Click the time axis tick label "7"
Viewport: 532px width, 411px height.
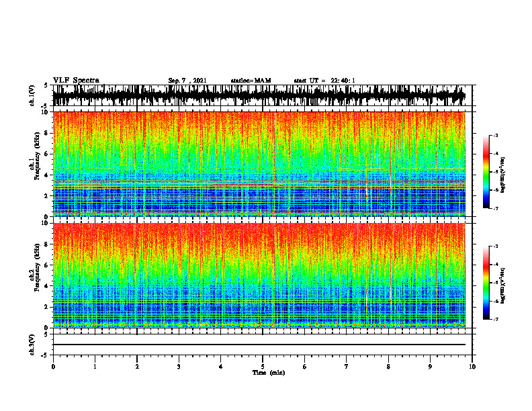347,367
